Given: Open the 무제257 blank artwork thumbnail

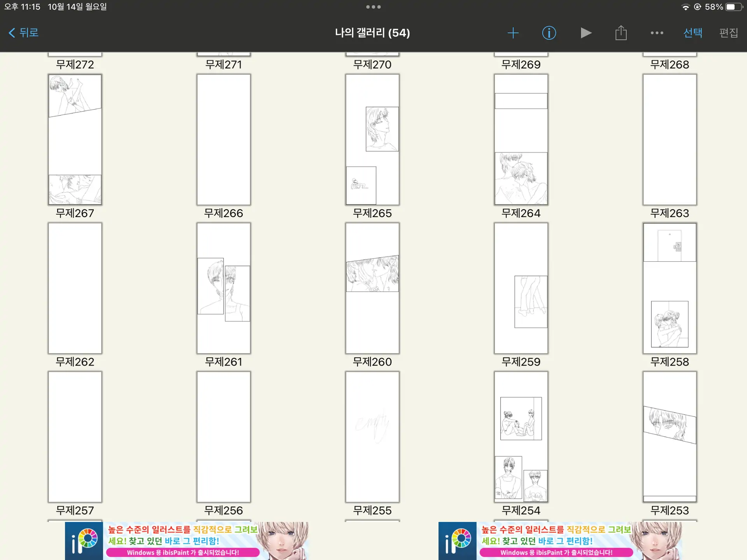Looking at the screenshot, I should 75,437.
